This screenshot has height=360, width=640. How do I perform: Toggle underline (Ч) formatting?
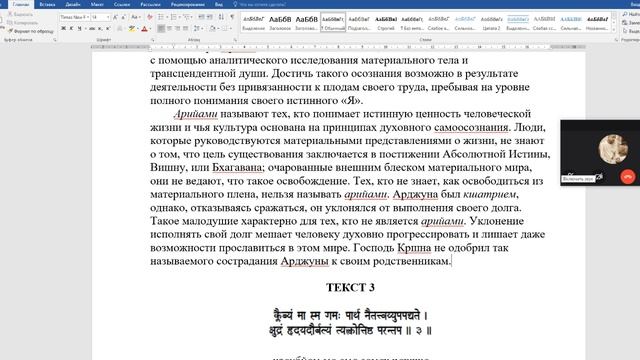coord(80,29)
